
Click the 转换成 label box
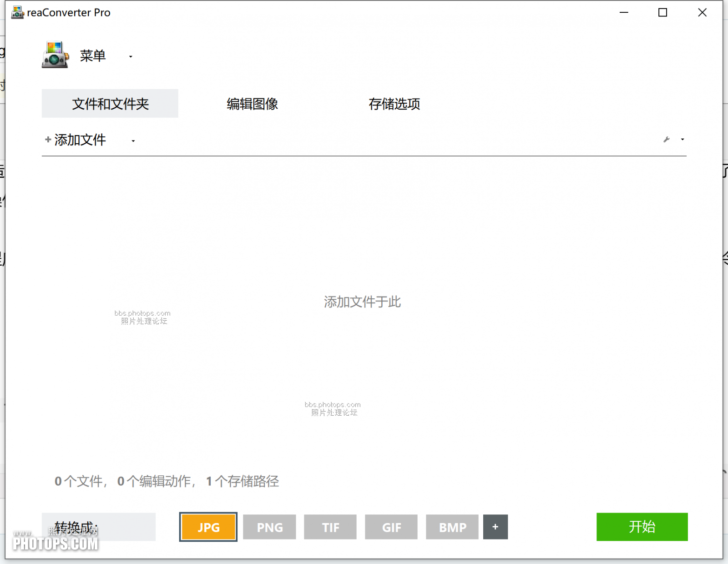click(99, 527)
